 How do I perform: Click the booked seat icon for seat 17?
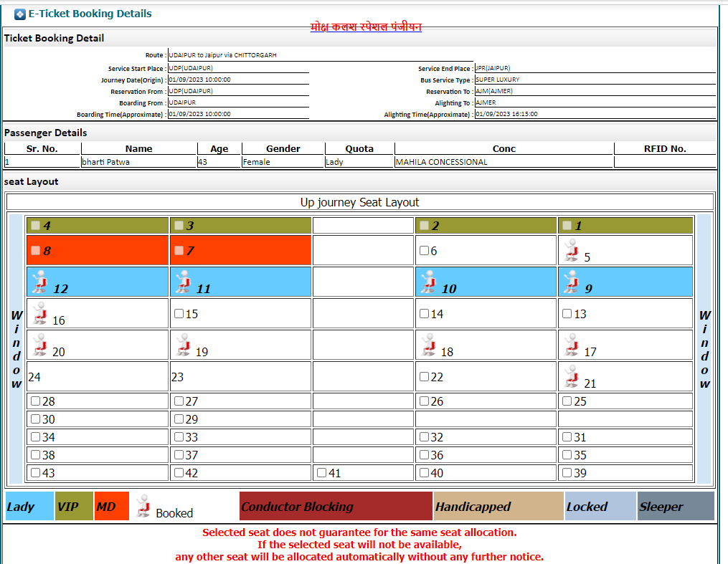(x=571, y=345)
